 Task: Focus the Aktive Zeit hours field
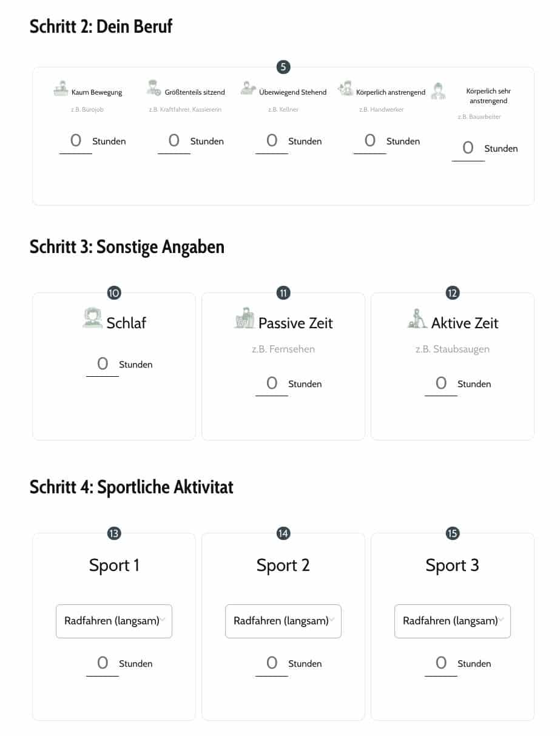click(441, 383)
